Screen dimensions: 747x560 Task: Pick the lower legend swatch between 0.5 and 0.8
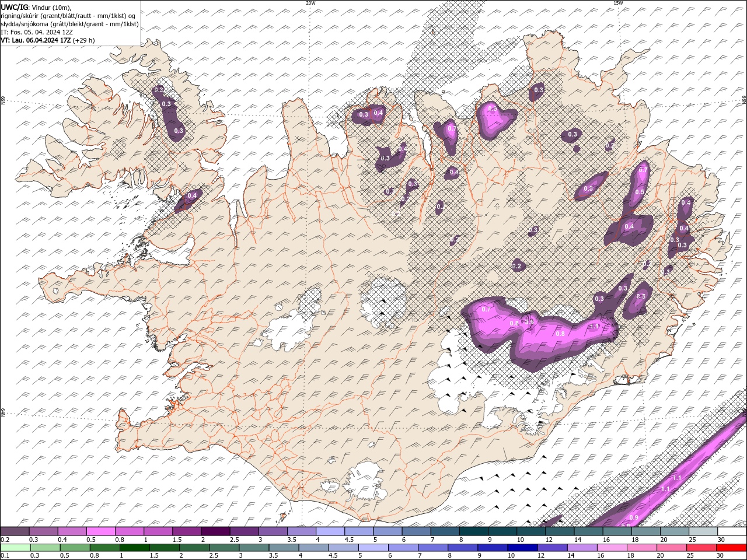pyautogui.click(x=75, y=548)
